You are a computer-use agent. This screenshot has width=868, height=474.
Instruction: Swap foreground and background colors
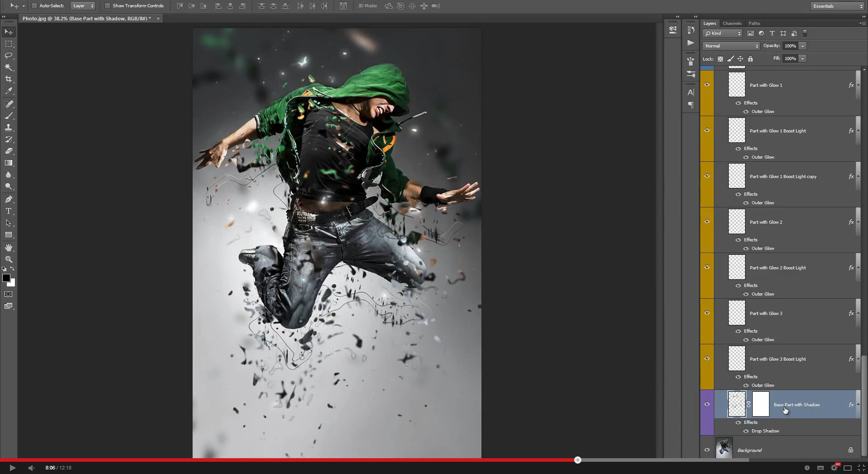pyautogui.click(x=13, y=268)
